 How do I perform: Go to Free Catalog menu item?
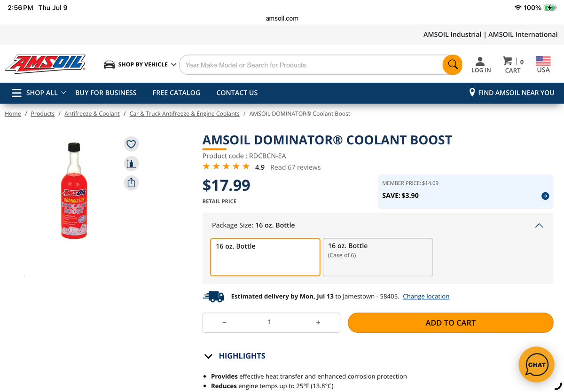(176, 93)
